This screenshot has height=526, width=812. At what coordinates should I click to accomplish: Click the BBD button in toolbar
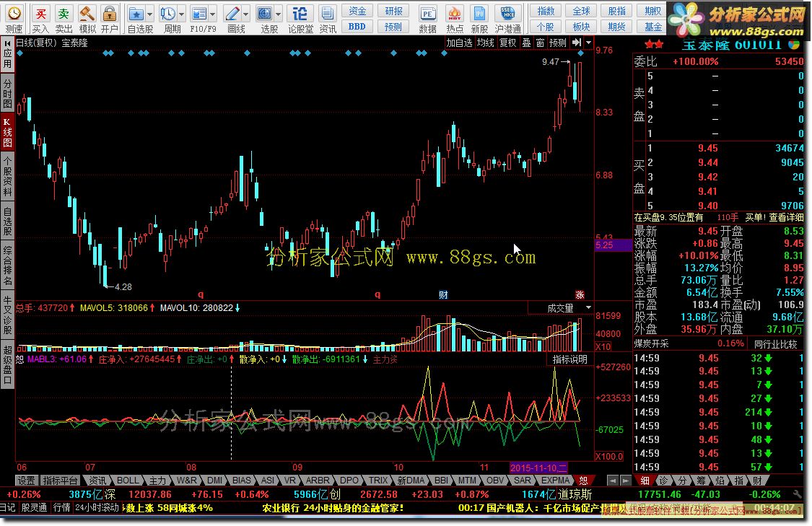357,27
